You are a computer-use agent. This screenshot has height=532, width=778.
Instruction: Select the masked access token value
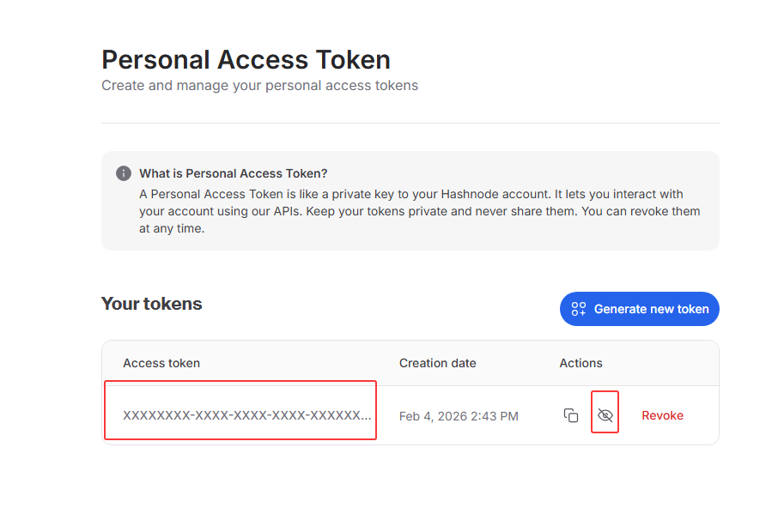click(246, 415)
